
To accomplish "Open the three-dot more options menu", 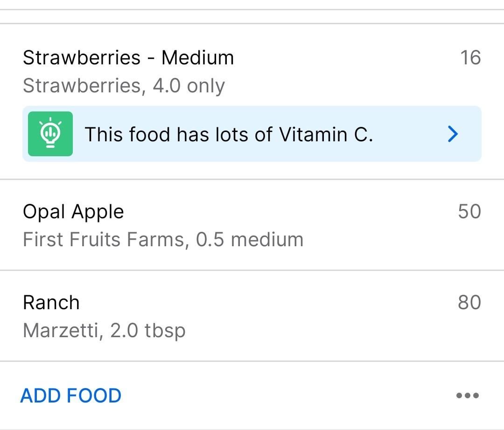I will point(467,395).
